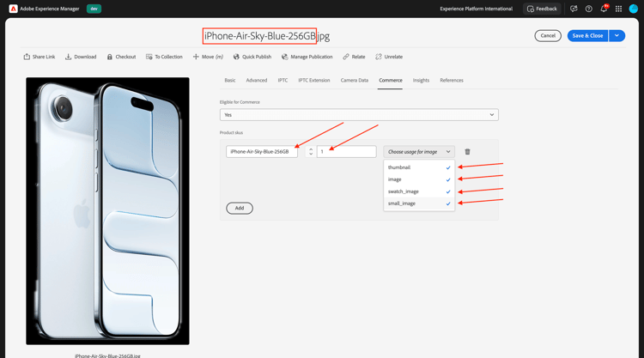Click Checkout lock action
The width and height of the screenshot is (644, 358).
121,57
